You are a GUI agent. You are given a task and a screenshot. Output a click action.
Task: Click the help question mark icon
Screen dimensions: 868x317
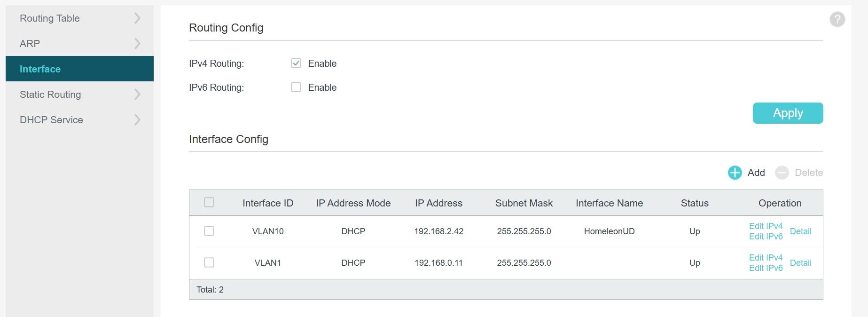point(837,19)
